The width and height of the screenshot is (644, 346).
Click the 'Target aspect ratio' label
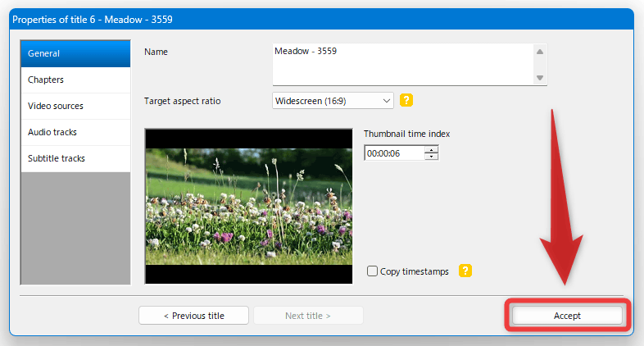183,101
